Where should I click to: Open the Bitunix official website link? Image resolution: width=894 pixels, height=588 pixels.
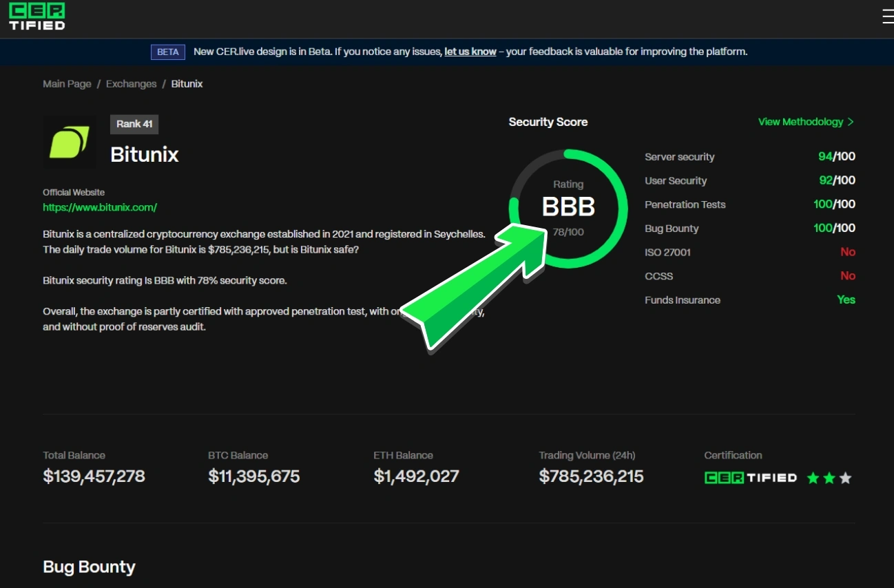(x=100, y=207)
